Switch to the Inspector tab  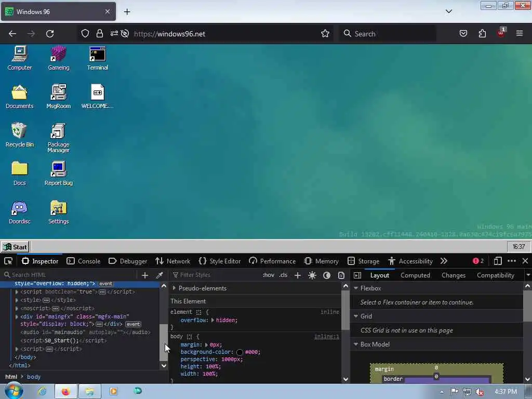40,261
